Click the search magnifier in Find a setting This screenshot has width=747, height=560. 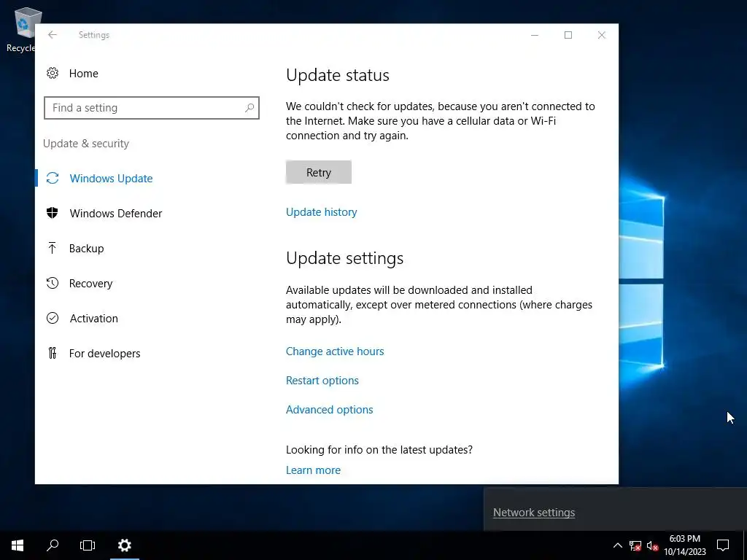coord(249,108)
